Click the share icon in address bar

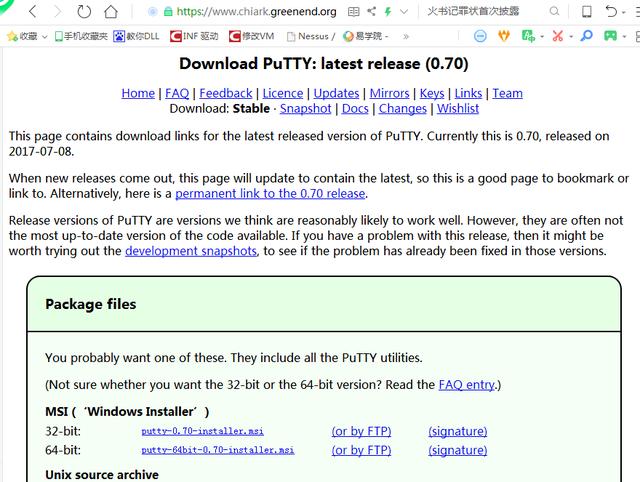pyautogui.click(x=371, y=11)
